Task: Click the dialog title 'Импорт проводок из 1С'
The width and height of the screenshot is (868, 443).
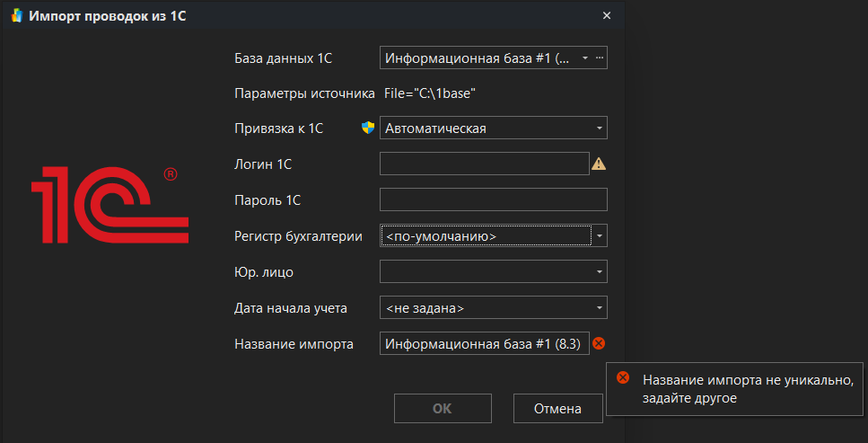Action: (108, 16)
